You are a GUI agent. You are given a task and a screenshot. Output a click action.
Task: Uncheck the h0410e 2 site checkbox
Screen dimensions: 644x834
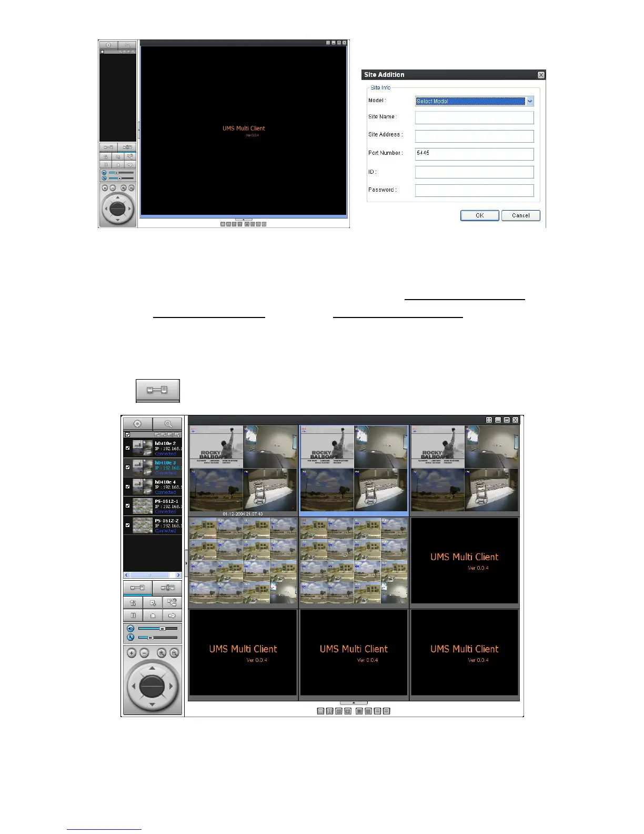127,448
